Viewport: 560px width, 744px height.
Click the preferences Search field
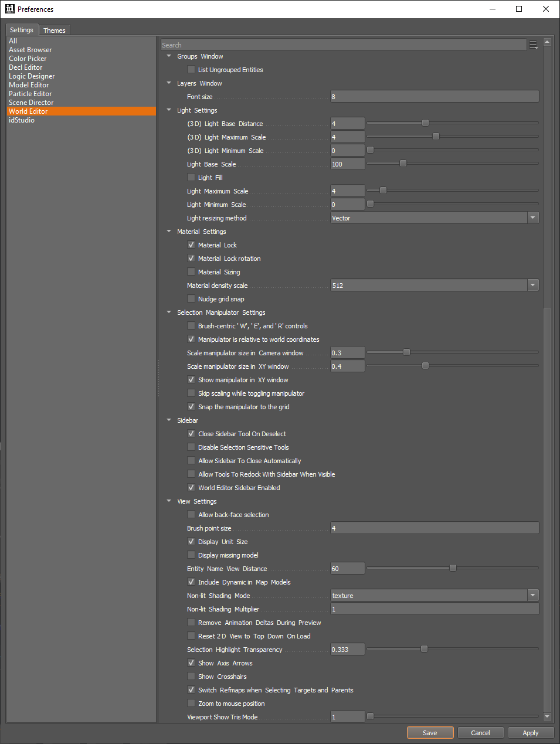pos(344,45)
